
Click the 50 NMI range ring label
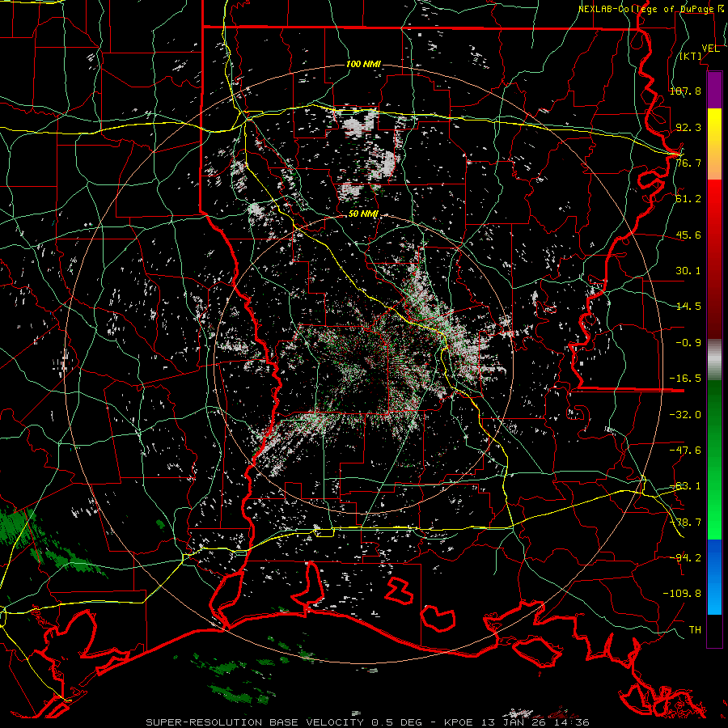[x=363, y=214]
